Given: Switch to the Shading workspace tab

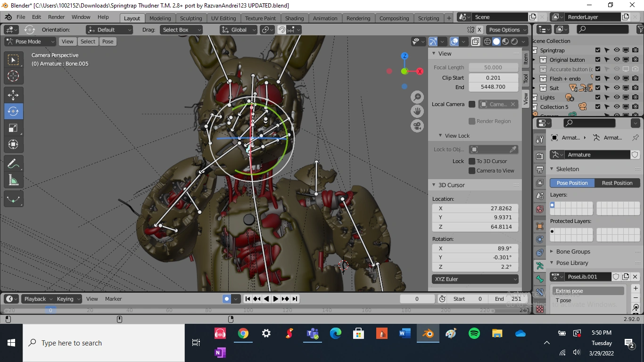Looking at the screenshot, I should (x=294, y=18).
